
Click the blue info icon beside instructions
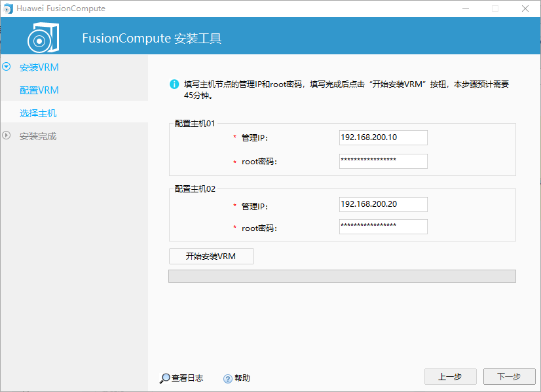tap(174, 84)
